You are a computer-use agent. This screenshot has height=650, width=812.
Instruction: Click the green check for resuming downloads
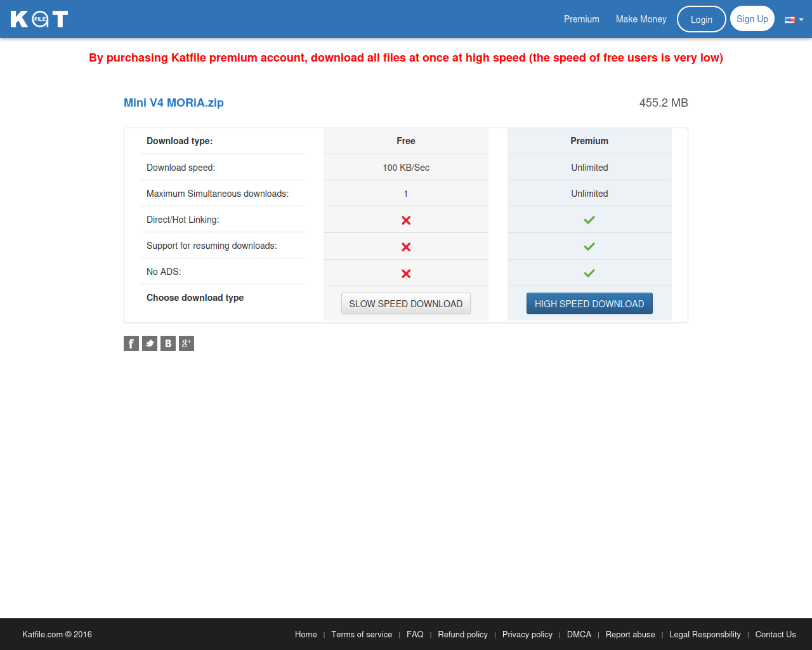coord(589,246)
